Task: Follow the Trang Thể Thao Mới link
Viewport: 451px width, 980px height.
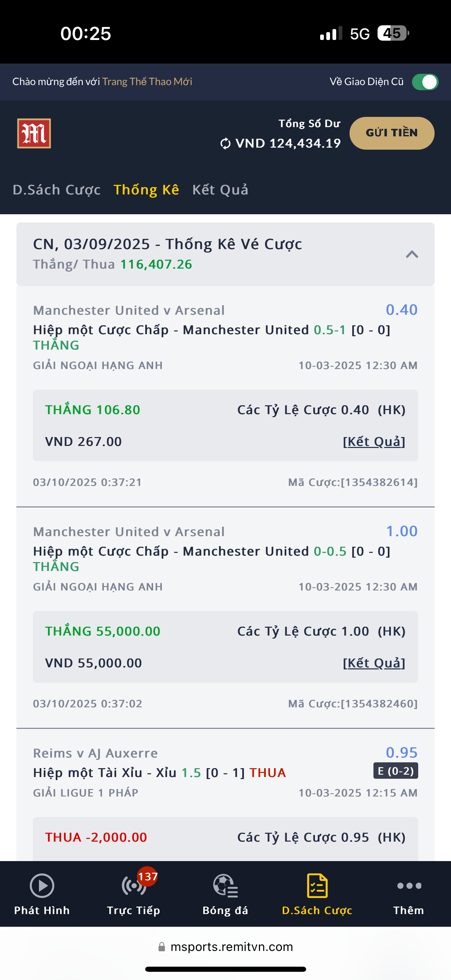Action: point(147,82)
